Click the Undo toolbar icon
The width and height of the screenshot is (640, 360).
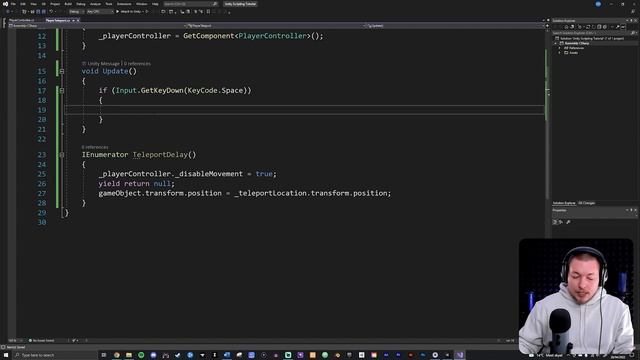coord(51,11)
